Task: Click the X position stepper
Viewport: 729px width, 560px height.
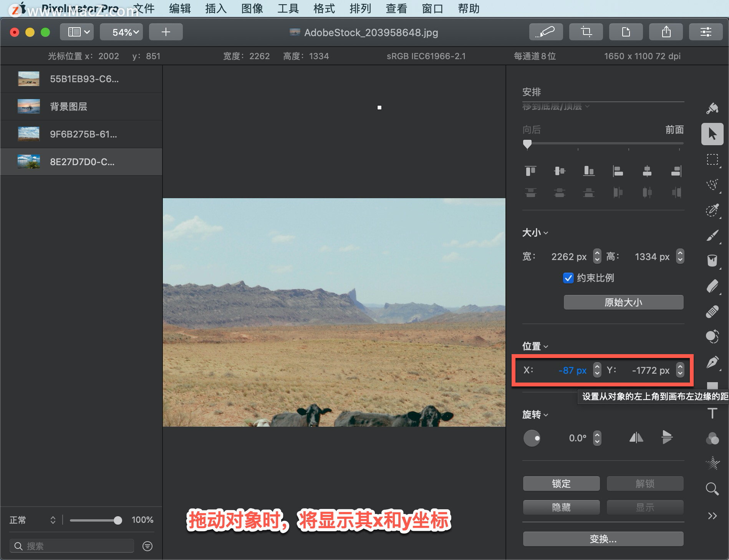Action: pyautogui.click(x=597, y=370)
